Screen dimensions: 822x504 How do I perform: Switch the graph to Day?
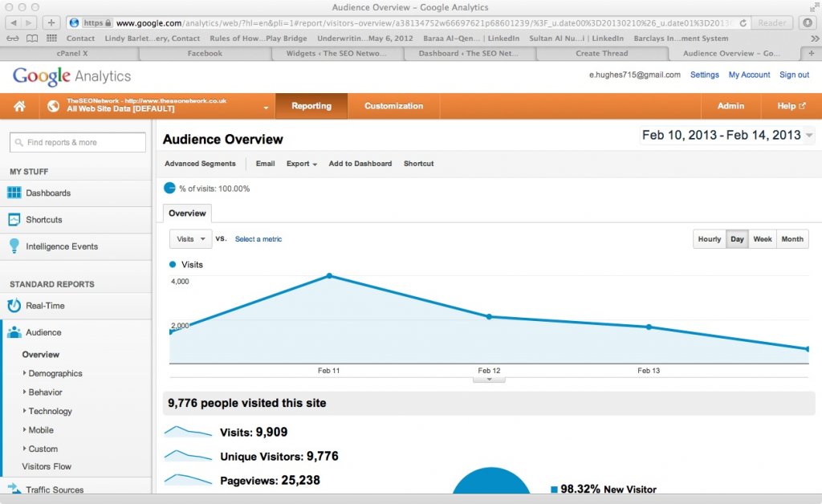[737, 239]
